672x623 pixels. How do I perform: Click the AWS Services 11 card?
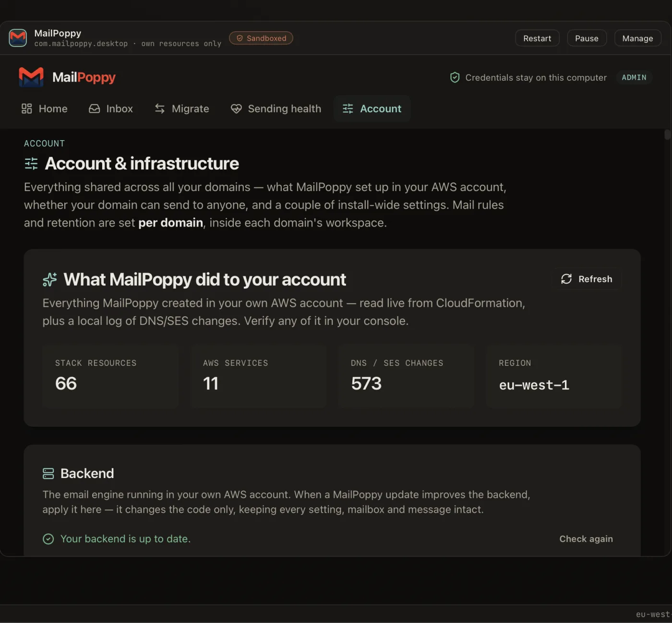258,376
